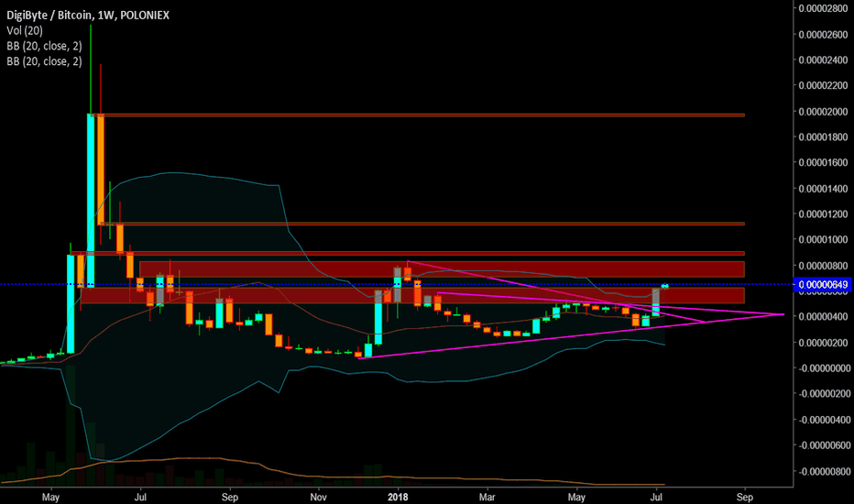
Task: Click the Mar time axis label
Action: pyautogui.click(x=487, y=497)
